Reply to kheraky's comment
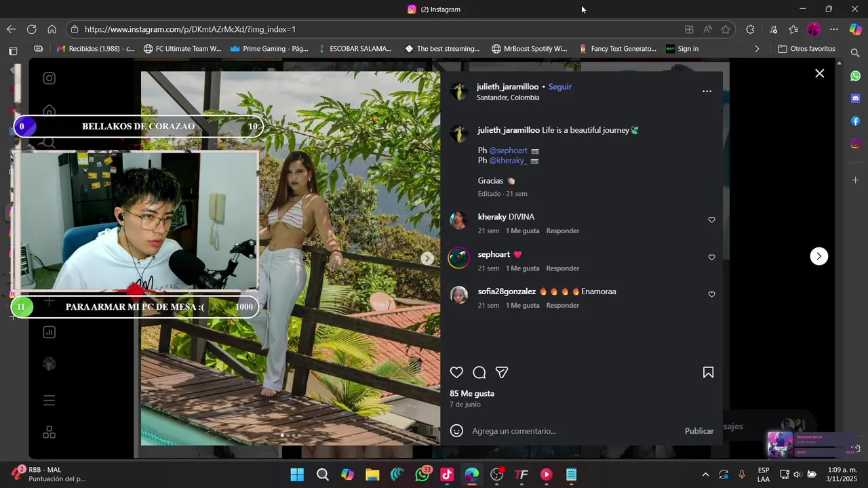The height and width of the screenshot is (488, 868). coord(563,231)
